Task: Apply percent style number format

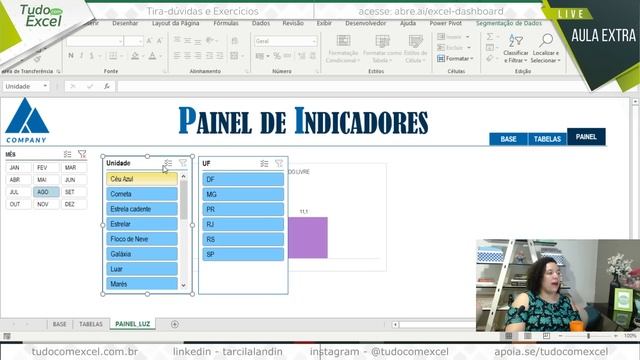Action: click(x=277, y=56)
